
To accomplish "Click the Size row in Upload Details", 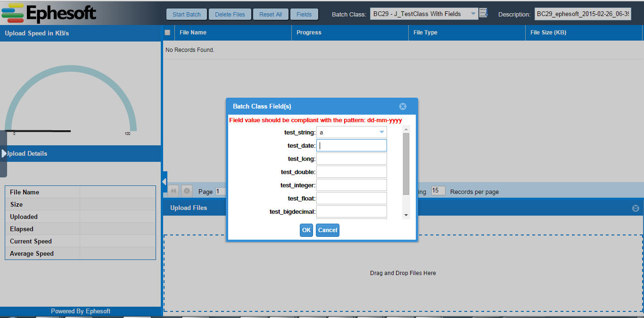I will tap(80, 204).
